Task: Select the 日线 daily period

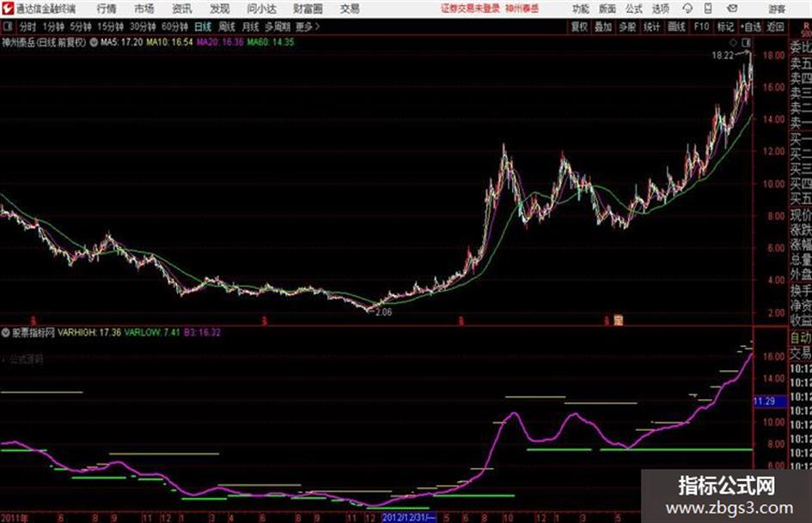Action: 203,27
